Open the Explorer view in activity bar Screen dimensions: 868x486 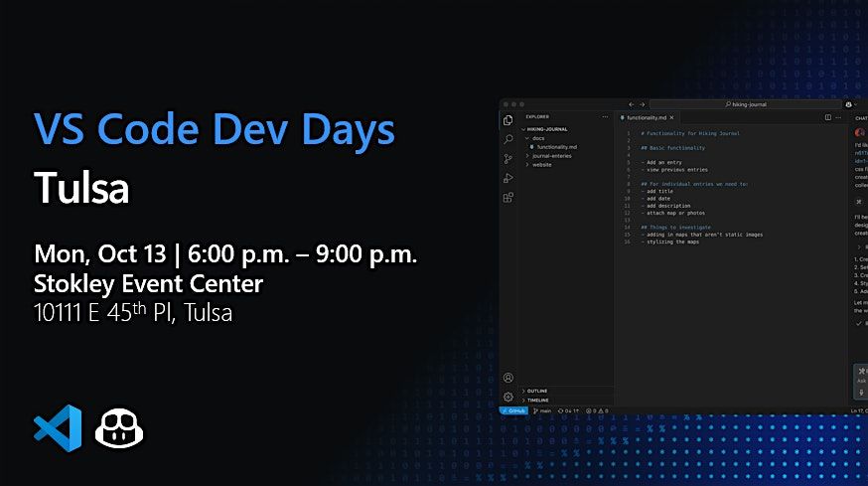click(x=508, y=120)
